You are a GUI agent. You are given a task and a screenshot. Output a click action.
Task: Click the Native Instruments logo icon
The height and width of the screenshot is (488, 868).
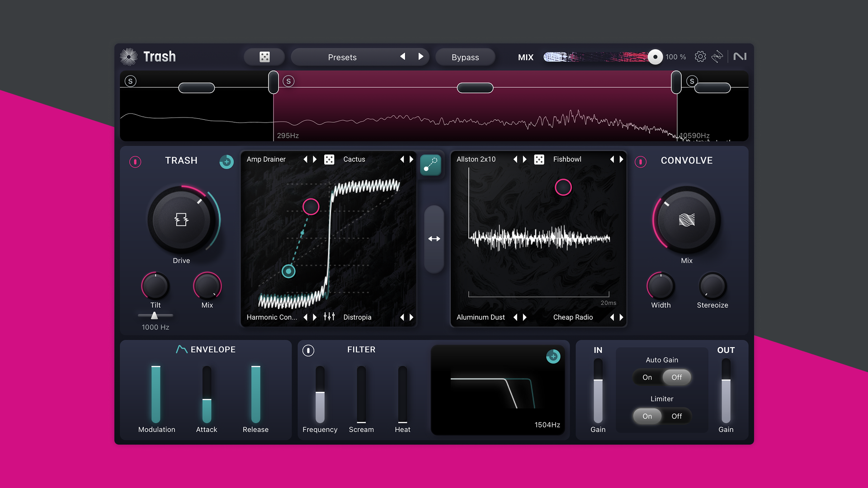[x=740, y=57]
